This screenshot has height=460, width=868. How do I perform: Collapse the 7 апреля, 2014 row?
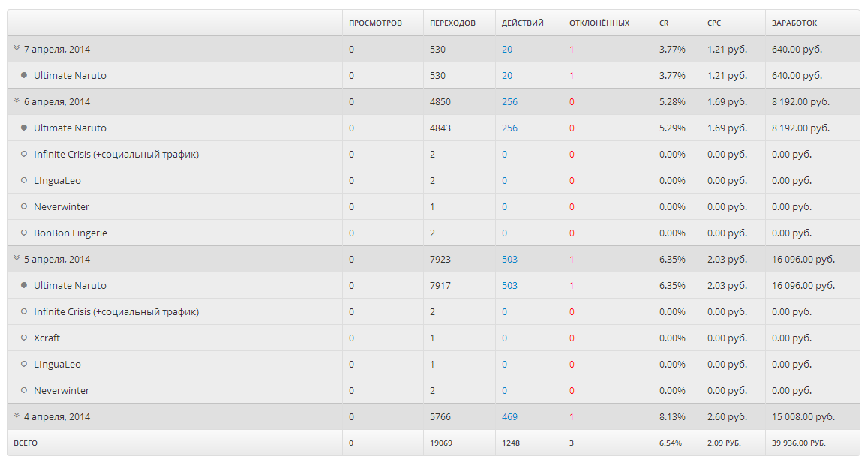17,49
